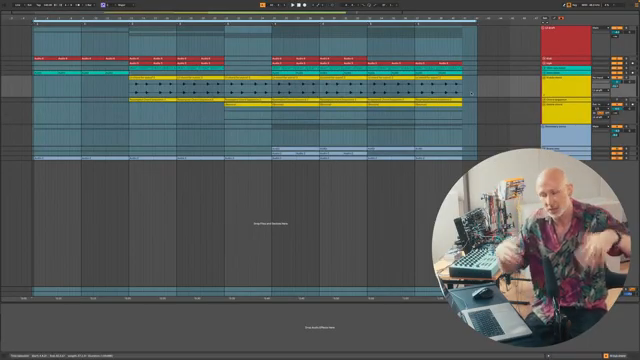Toggle the purple Scale Mode icon
This screenshot has width=640, height=360.
point(103,5)
